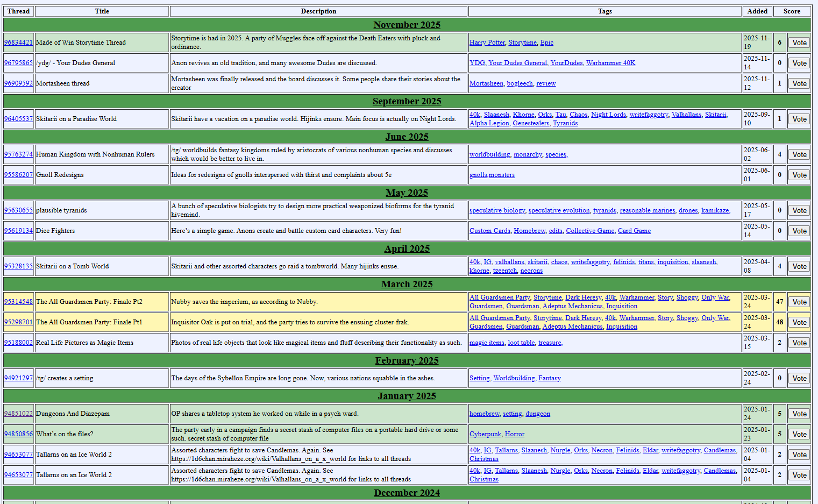The image size is (818, 504).
Task: Vote for plausible tyranids thread
Action: click(x=799, y=210)
